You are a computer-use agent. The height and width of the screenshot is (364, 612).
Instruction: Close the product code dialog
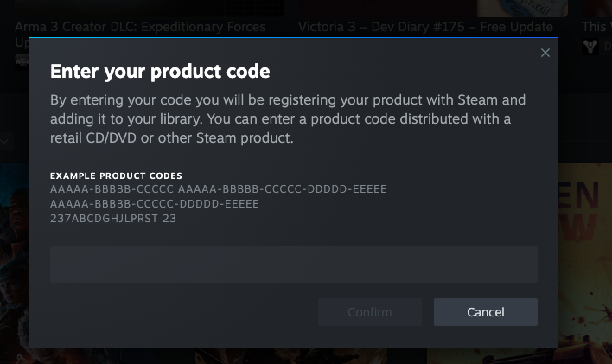545,54
